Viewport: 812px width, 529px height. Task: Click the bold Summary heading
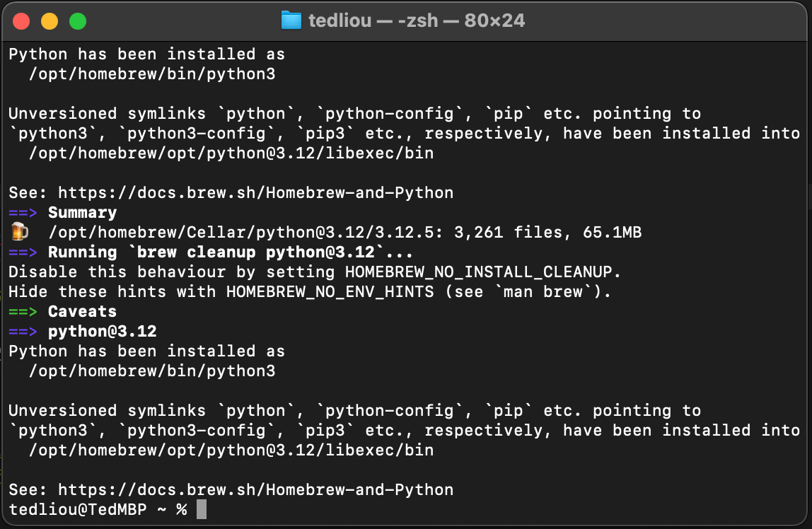(x=82, y=213)
